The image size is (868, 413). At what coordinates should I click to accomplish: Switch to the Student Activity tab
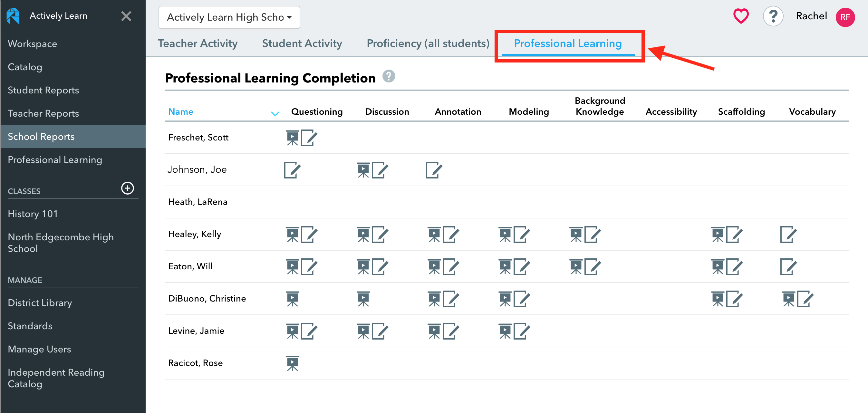[302, 43]
